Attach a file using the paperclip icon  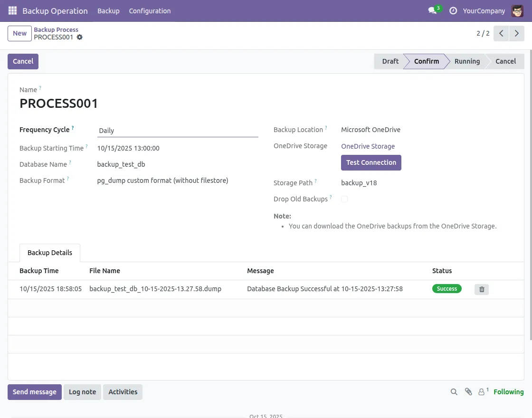point(468,392)
